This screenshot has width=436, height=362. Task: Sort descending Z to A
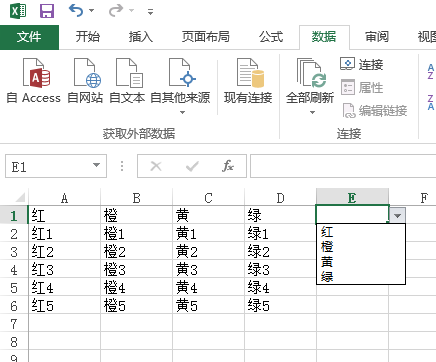(x=431, y=102)
